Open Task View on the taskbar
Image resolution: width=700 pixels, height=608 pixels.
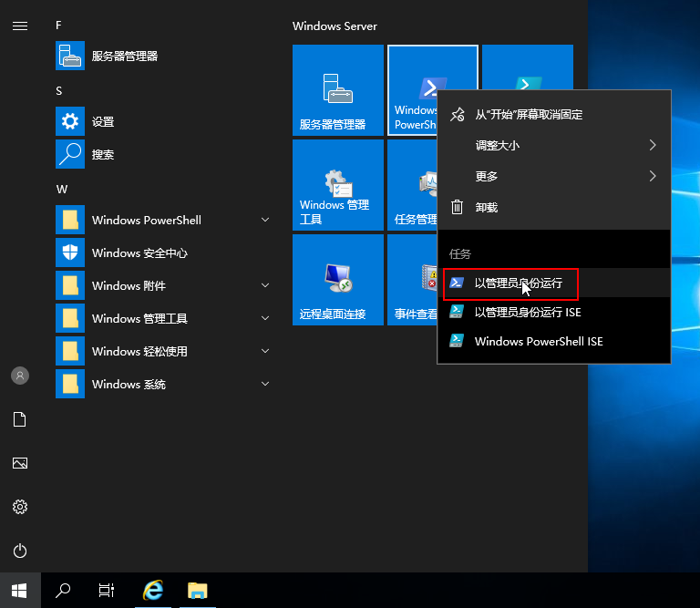tap(107, 591)
